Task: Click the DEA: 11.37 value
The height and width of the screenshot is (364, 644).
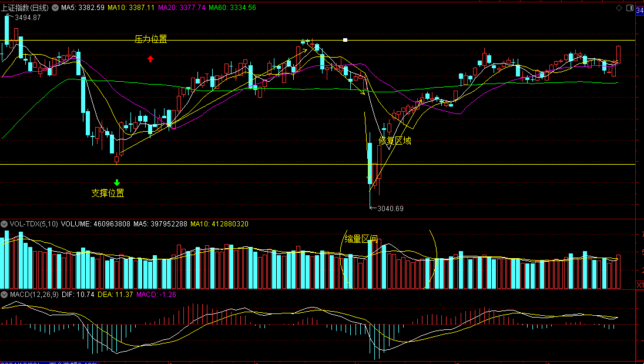Action: pyautogui.click(x=115, y=295)
